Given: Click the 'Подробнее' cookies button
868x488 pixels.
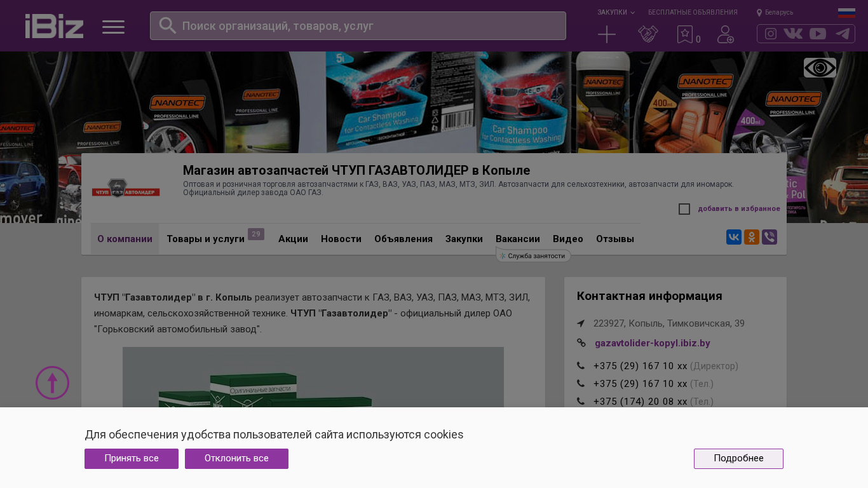Looking at the screenshot, I should 738,459.
